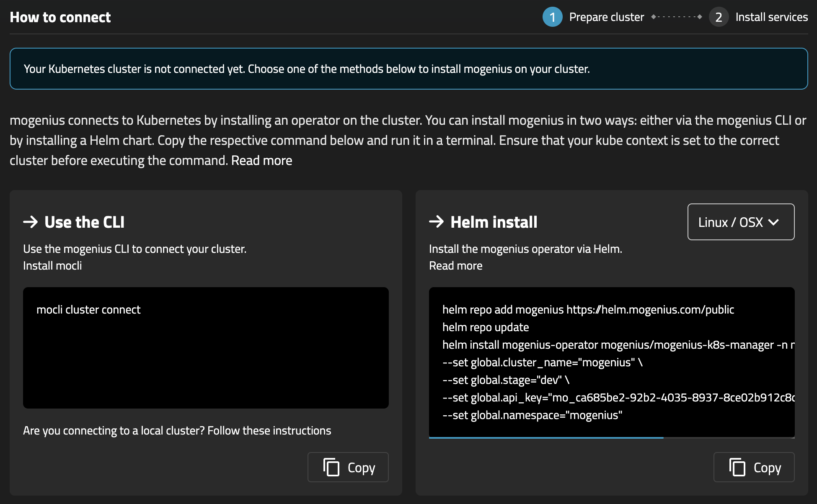Click the step 2 circle icon
Viewport: 817px width, 504px height.
click(719, 17)
